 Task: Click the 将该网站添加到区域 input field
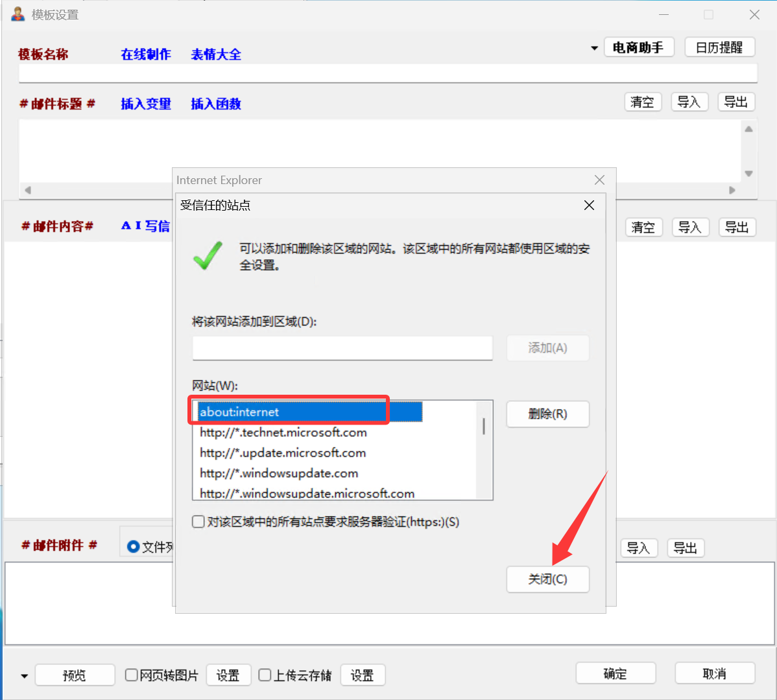click(342, 348)
